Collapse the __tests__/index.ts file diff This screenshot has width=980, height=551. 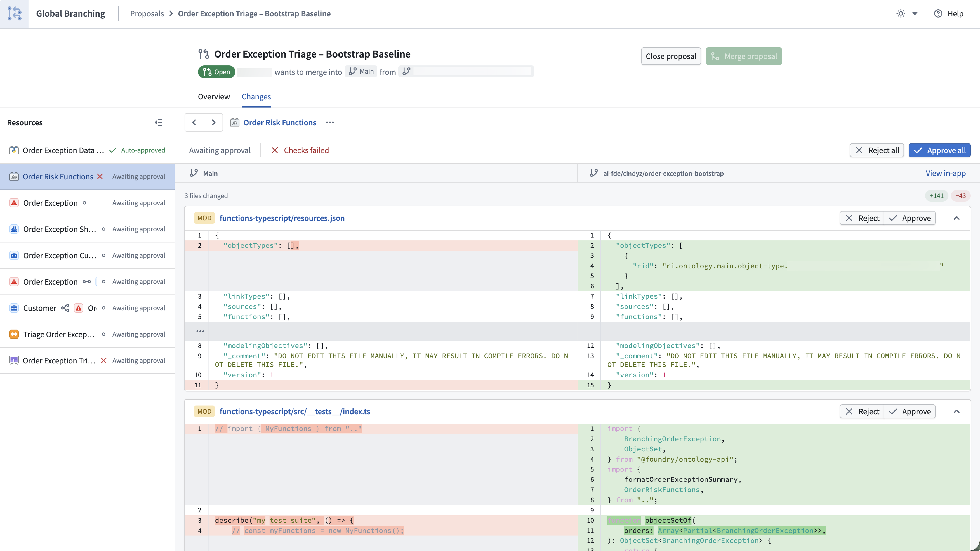(956, 411)
